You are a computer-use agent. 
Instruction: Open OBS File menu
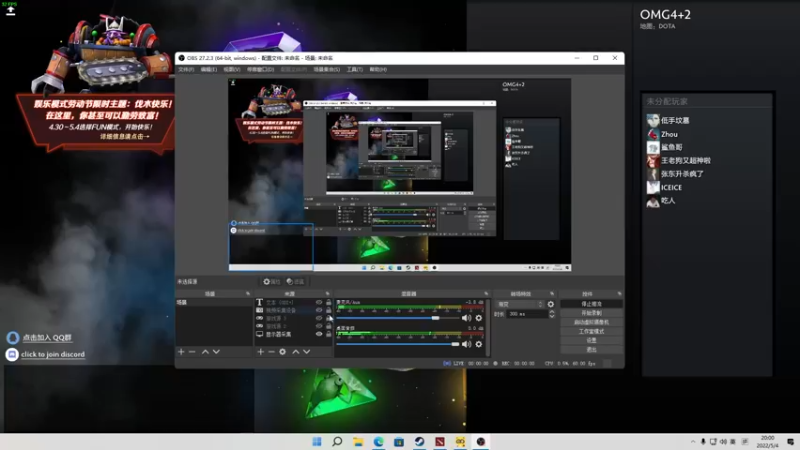pyautogui.click(x=186, y=69)
